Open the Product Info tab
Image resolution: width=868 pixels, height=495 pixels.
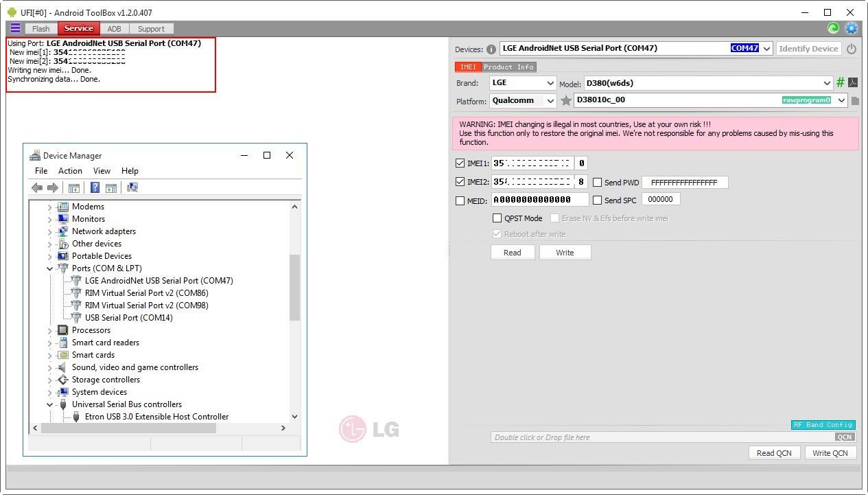point(508,67)
